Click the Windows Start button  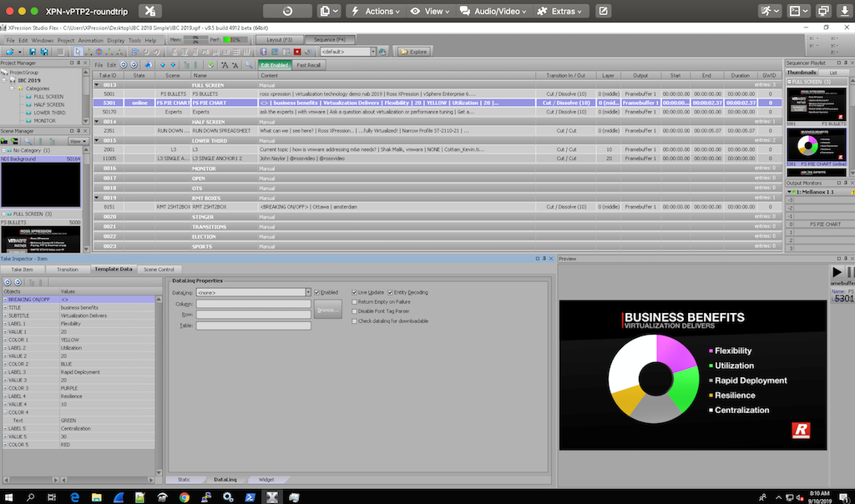click(8, 497)
